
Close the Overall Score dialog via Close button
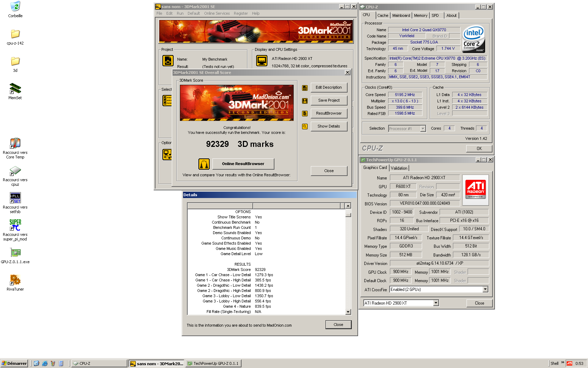coord(329,171)
